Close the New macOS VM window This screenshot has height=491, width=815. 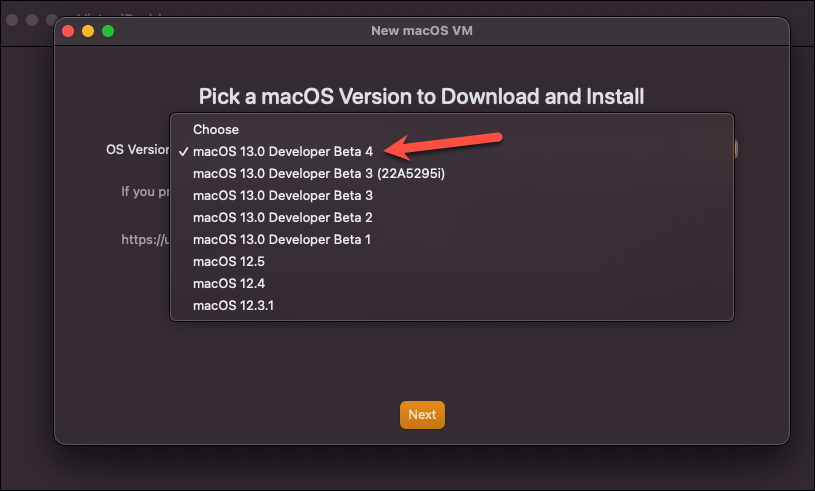click(x=68, y=31)
